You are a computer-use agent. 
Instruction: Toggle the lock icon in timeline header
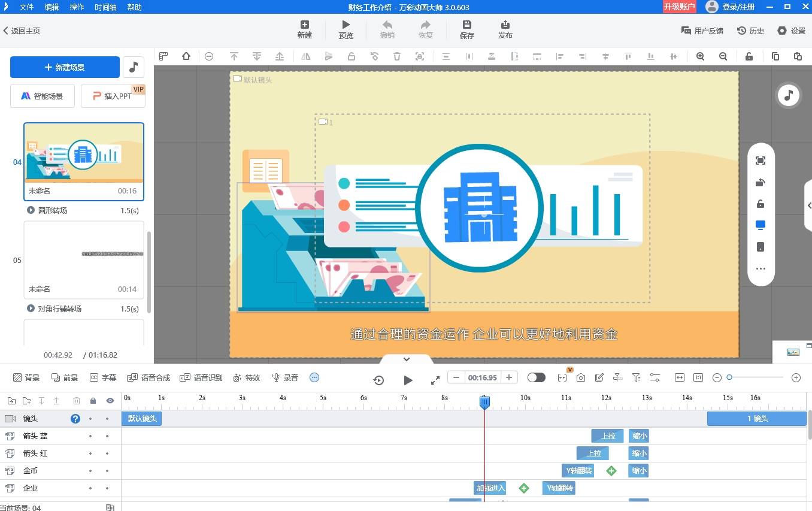pos(93,401)
